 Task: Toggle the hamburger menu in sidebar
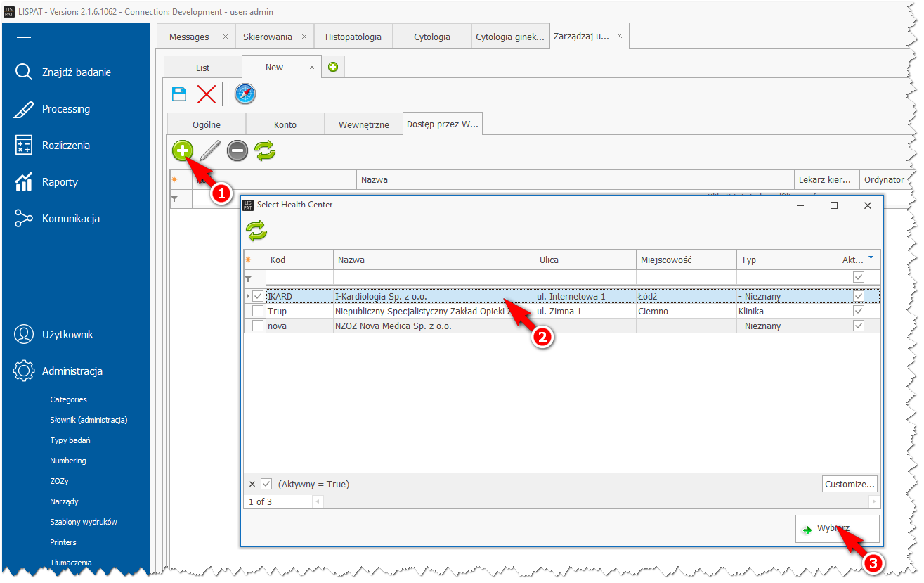tap(24, 37)
